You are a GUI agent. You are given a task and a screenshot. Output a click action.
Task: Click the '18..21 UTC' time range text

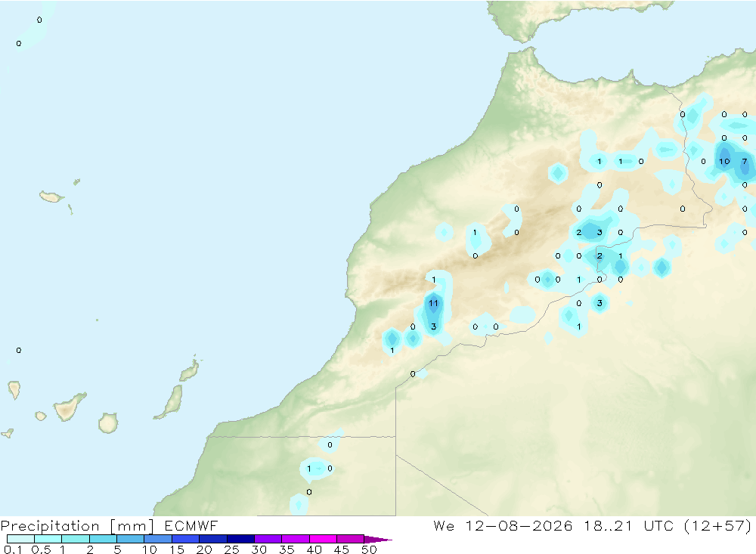coord(628,525)
